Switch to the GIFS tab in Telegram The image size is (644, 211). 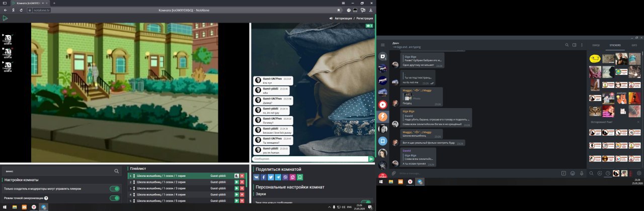point(634,45)
